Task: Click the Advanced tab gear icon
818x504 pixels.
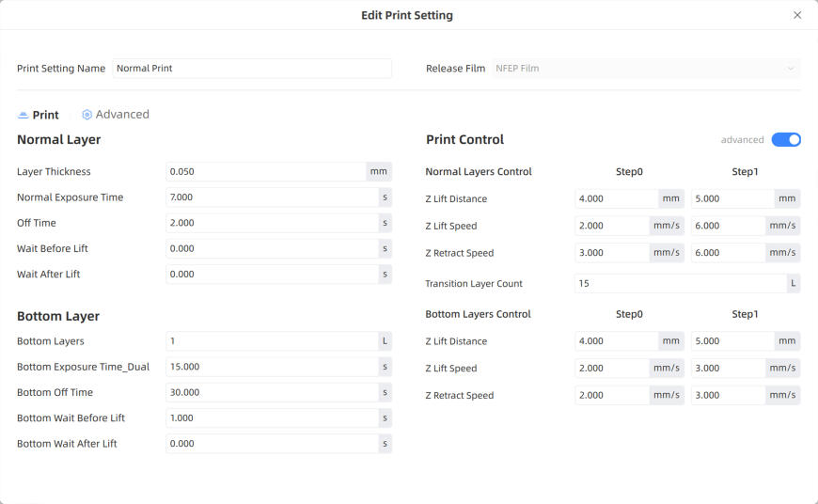Action: point(87,115)
